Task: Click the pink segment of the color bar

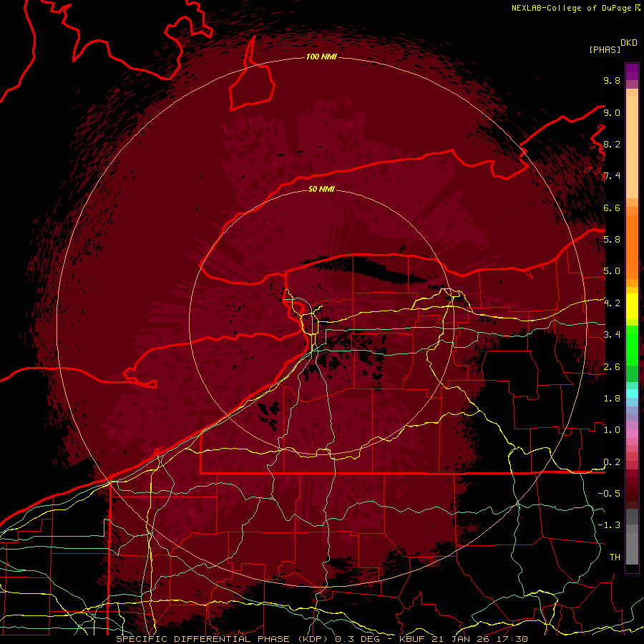Action: pyautogui.click(x=632, y=434)
